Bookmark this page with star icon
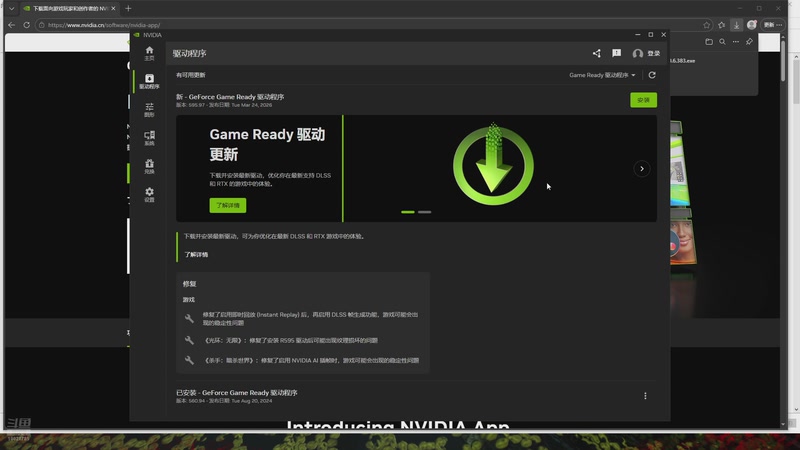Viewport: 800px width, 450px height. [x=706, y=24]
